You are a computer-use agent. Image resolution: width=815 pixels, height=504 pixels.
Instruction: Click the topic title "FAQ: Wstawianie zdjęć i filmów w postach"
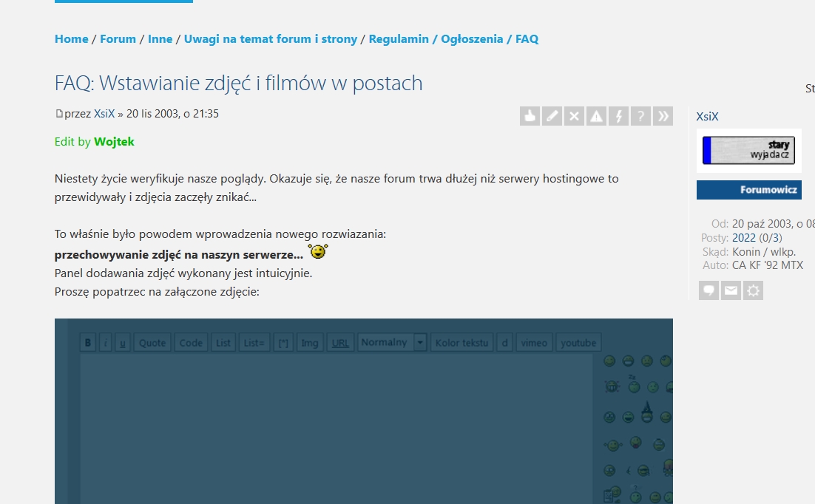[238, 83]
